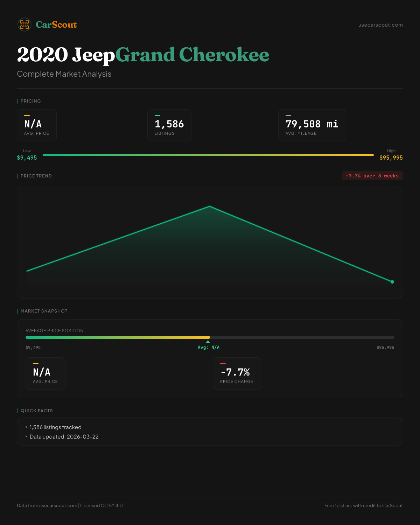
Task: Click the $9,495 low price label
Action: (x=27, y=157)
